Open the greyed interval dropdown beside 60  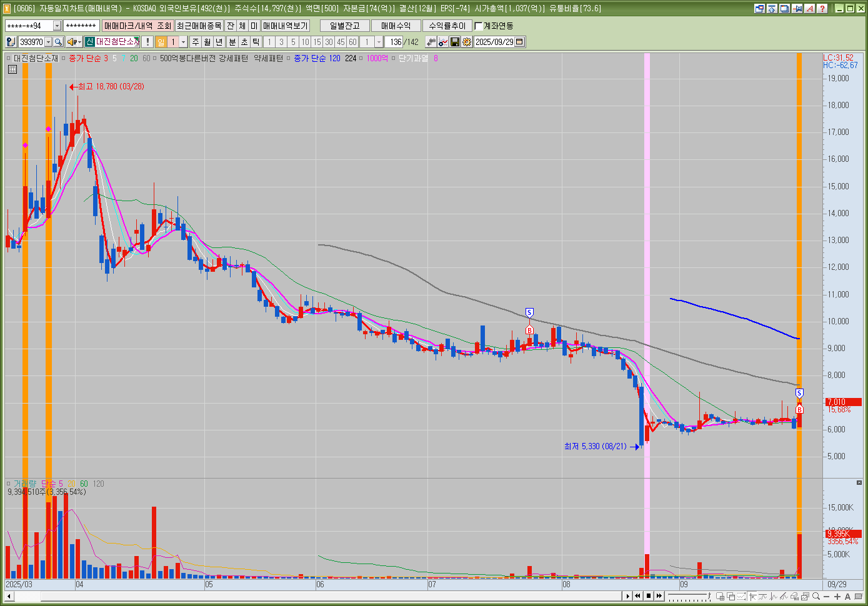pyautogui.click(x=379, y=42)
